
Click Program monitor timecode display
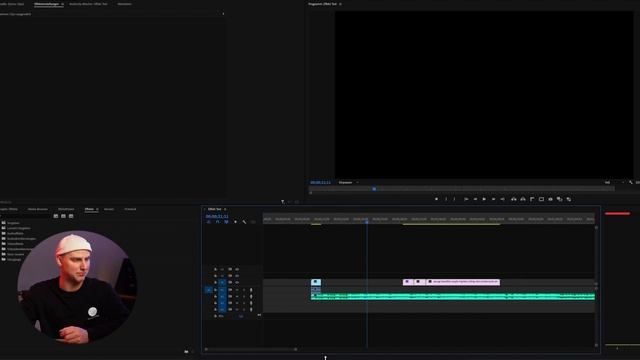tap(320, 182)
